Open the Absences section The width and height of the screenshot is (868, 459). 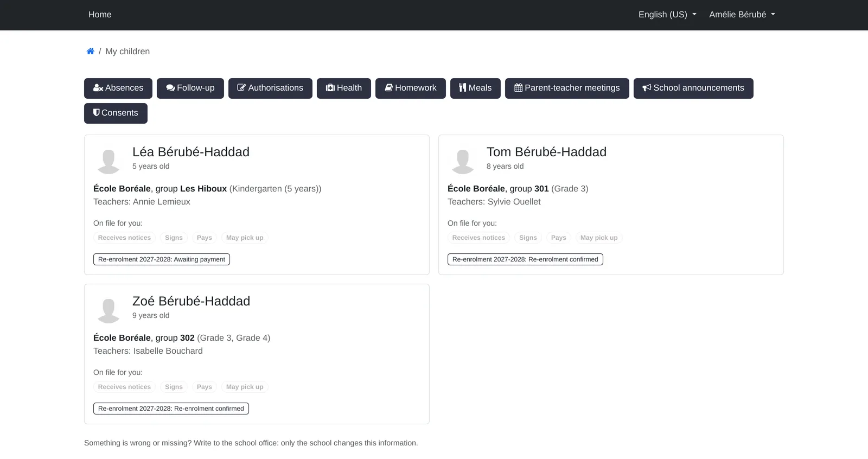pyautogui.click(x=118, y=88)
